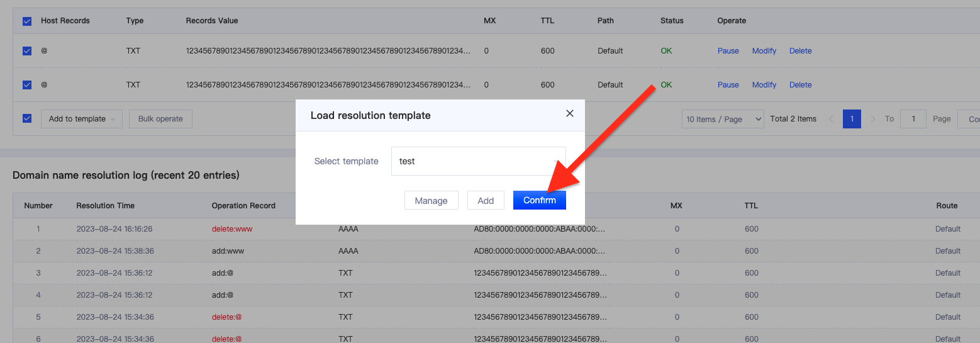Pause the first TXT record
The image size is (980, 343).
pos(728,51)
